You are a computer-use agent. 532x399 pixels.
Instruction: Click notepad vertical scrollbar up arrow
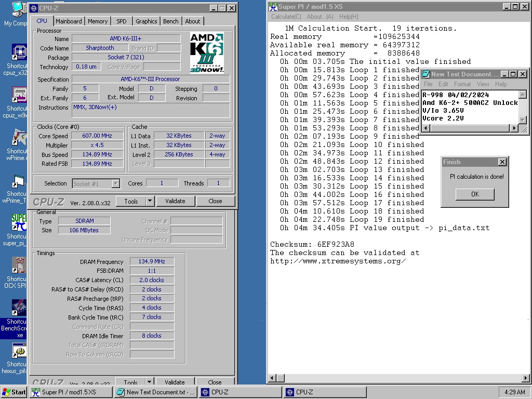pyautogui.click(x=523, y=95)
